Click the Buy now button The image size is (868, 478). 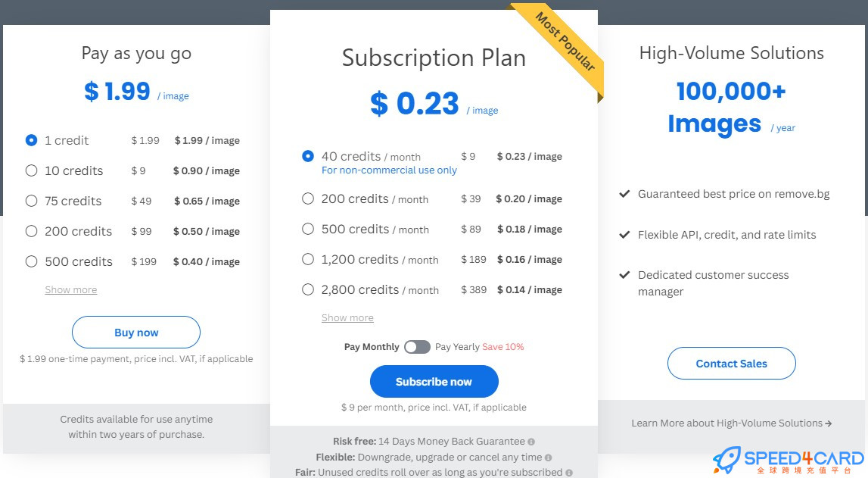pos(136,333)
